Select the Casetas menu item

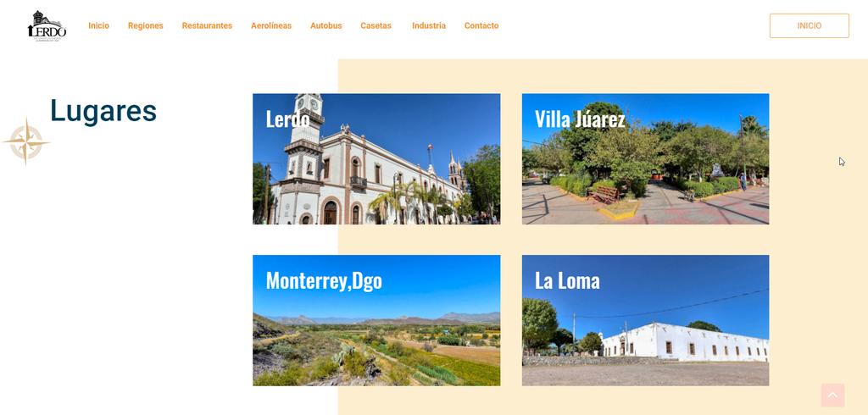point(376,25)
